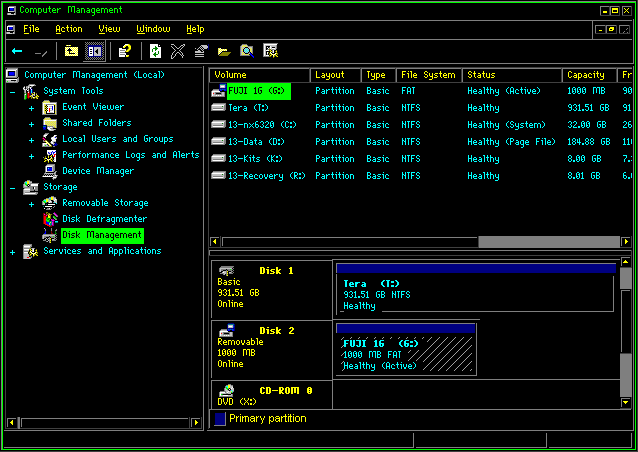Click the File System column header

coord(427,75)
